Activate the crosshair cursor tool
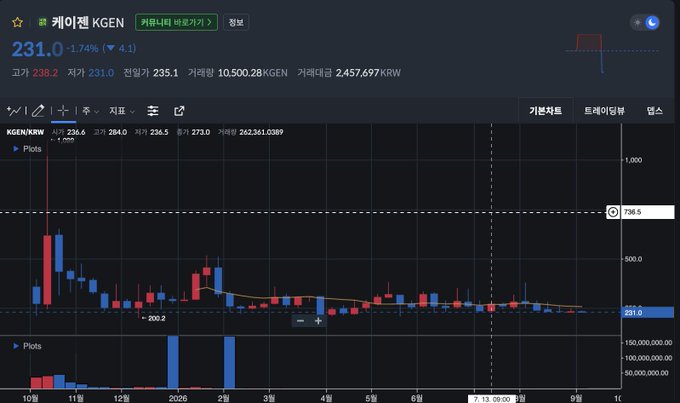The image size is (680, 403). (x=63, y=111)
